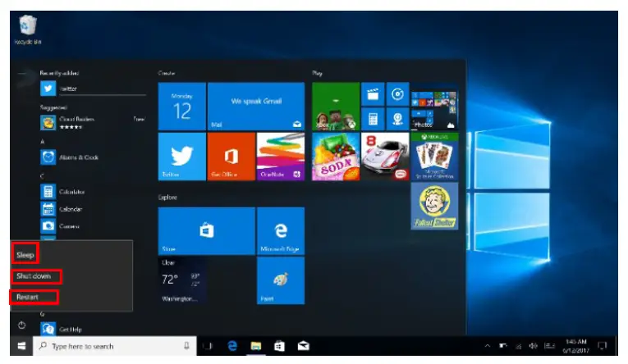Viewport: 628px width, 364px height.
Task: Open the Groove Music small tile
Action: (x=397, y=94)
